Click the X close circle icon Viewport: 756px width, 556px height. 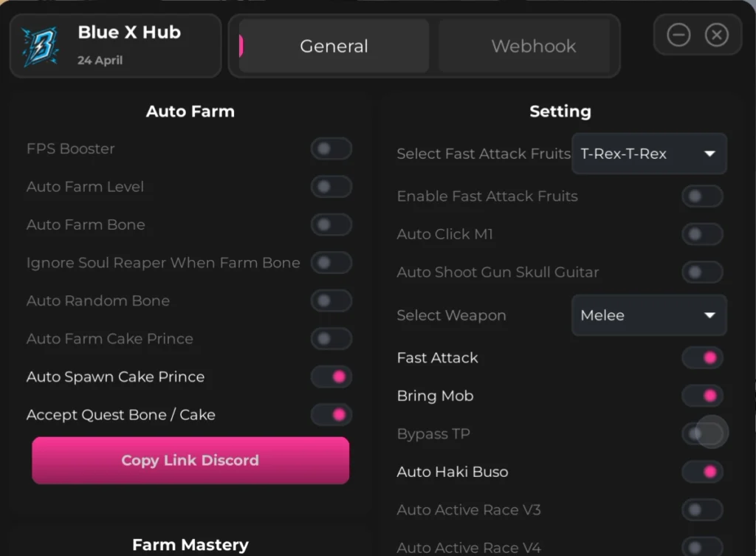click(716, 35)
